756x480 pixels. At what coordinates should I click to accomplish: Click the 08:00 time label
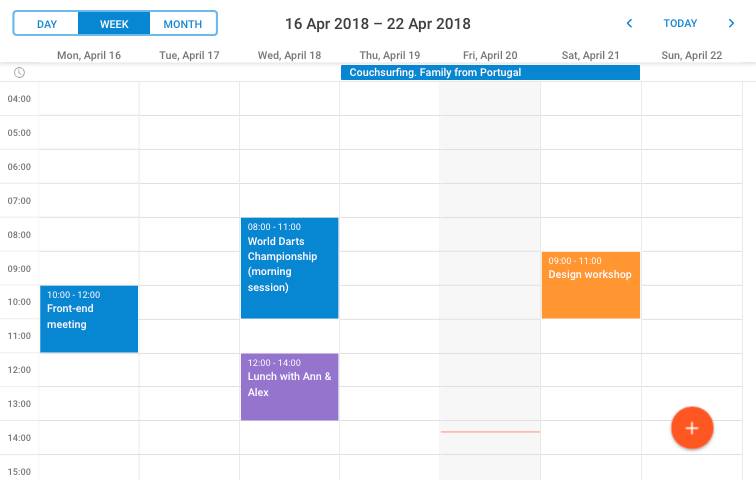pos(19,235)
